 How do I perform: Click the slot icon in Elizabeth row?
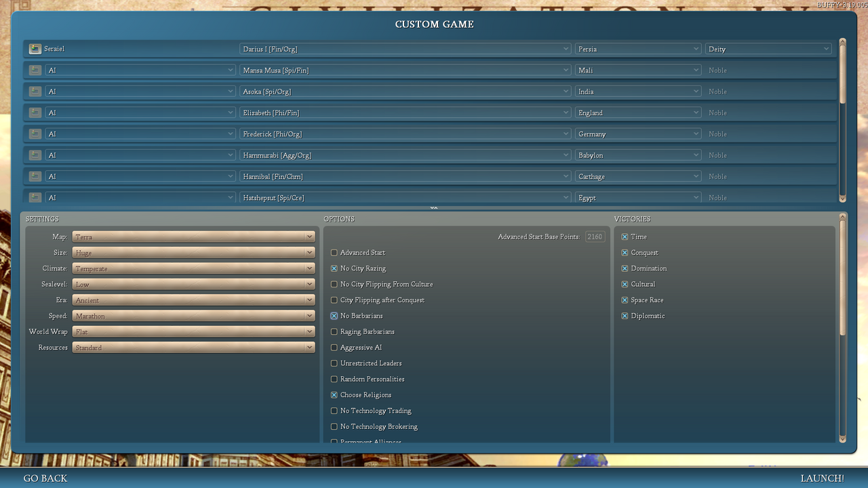pos(35,113)
